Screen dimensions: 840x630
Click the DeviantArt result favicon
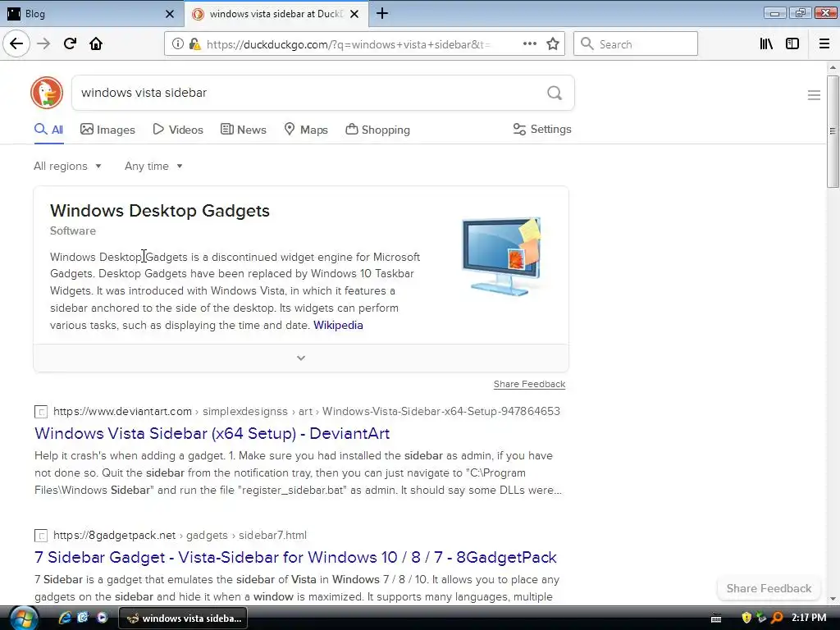pyautogui.click(x=41, y=412)
